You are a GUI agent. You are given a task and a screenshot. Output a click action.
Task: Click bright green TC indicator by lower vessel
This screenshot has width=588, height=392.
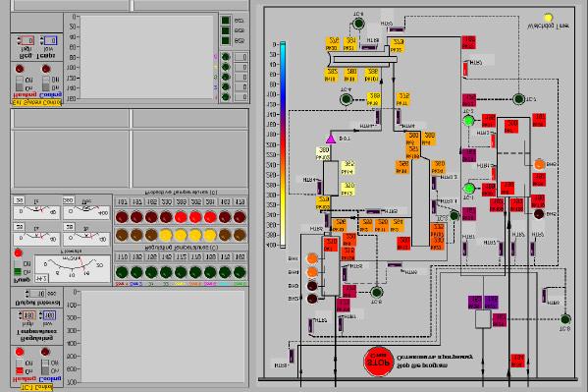coord(469,188)
